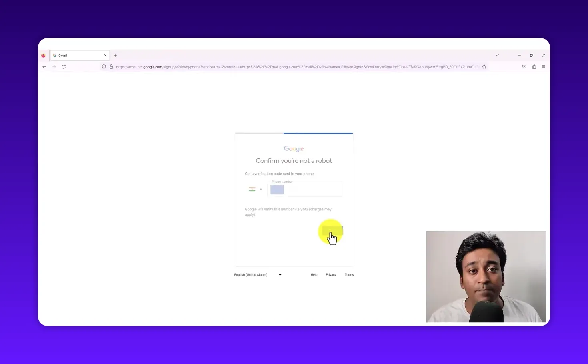Open the Firefox application menu
The image size is (588, 364).
point(544,66)
